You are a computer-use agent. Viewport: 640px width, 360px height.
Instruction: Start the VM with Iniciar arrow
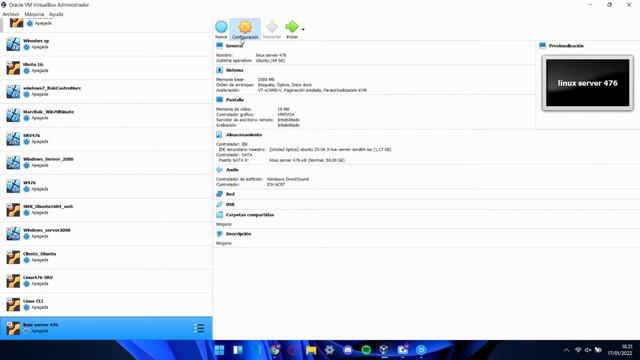coord(292,29)
